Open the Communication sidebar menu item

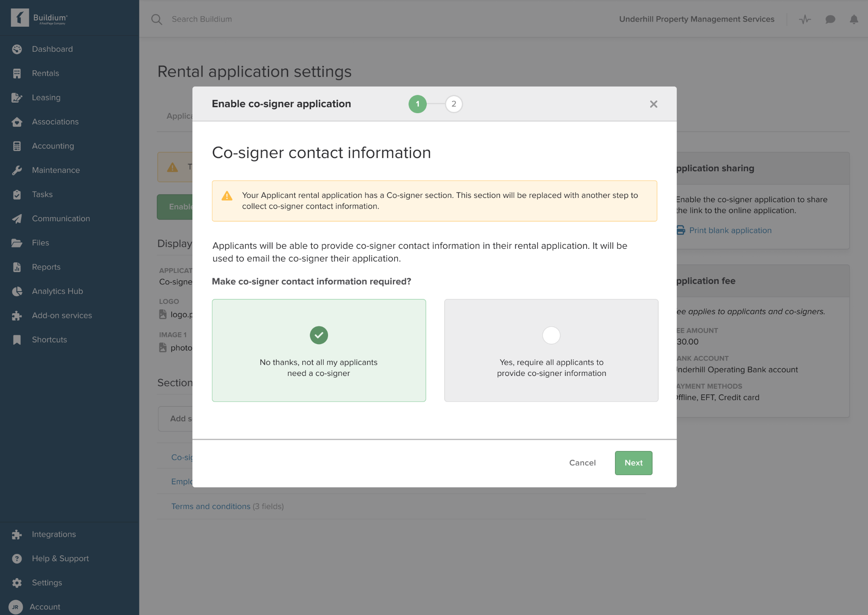[61, 219]
